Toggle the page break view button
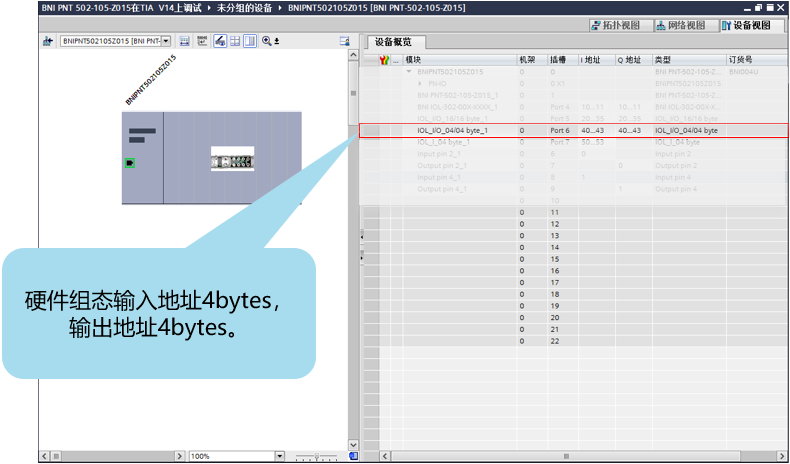The image size is (790, 464). click(x=250, y=41)
